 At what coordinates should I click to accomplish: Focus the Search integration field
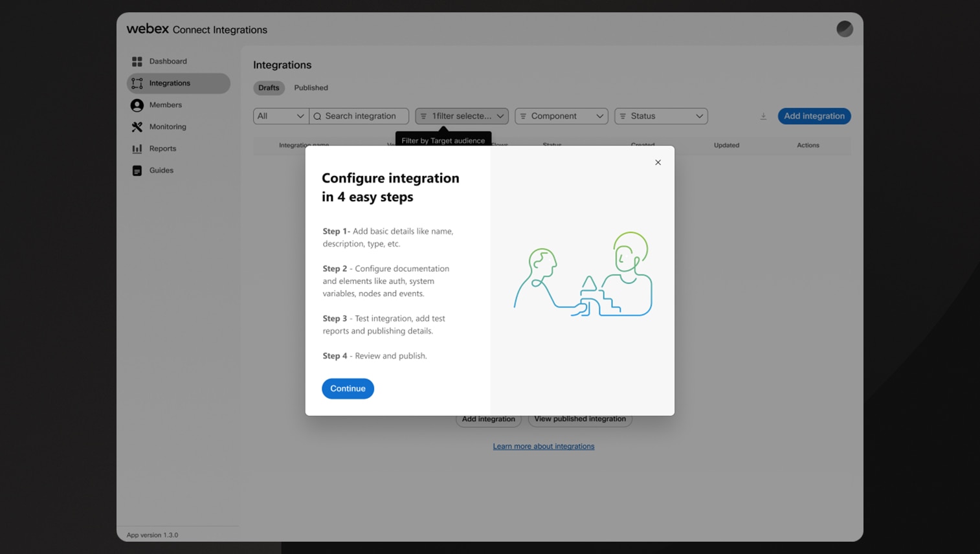359,116
